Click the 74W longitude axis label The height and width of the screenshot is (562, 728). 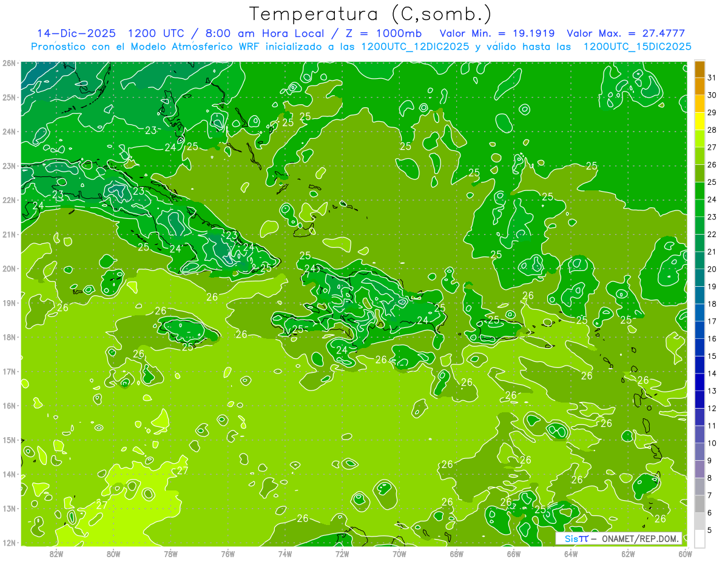click(285, 554)
